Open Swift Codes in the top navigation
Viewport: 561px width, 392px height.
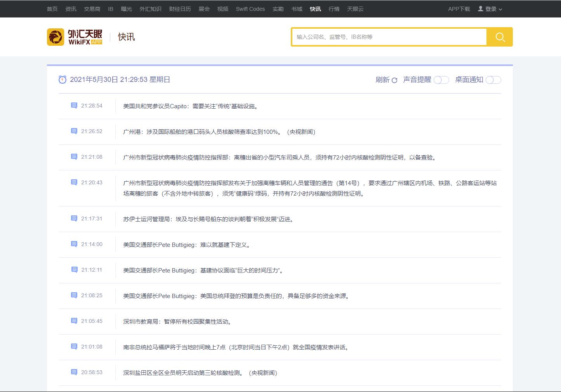(x=250, y=9)
